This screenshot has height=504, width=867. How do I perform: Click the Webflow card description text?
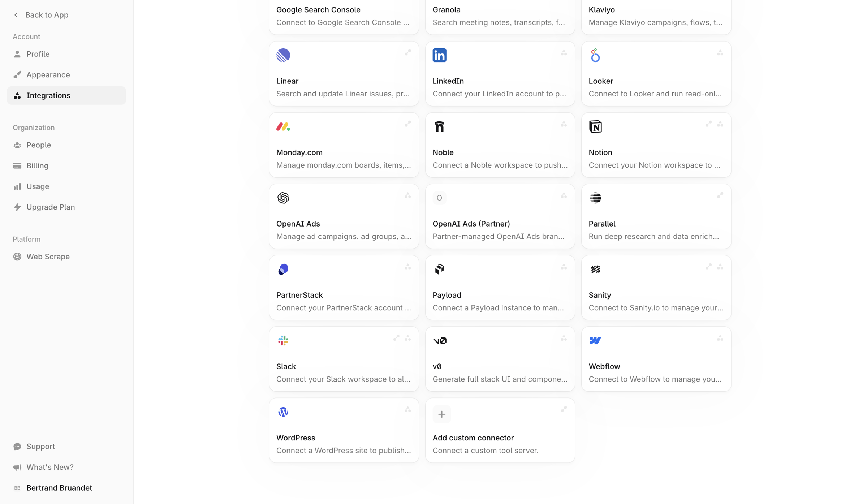pos(655,379)
